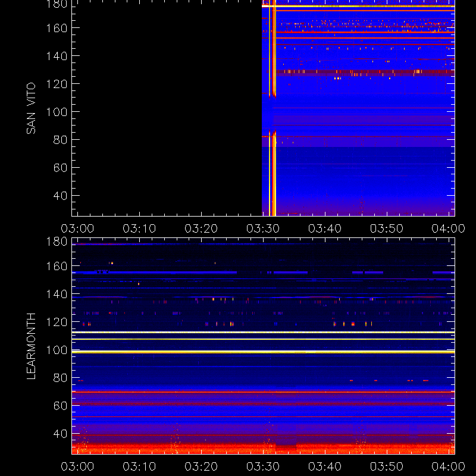
Task: Click the red horizontal band near 70 in Learmonth plot
Action: [263, 392]
